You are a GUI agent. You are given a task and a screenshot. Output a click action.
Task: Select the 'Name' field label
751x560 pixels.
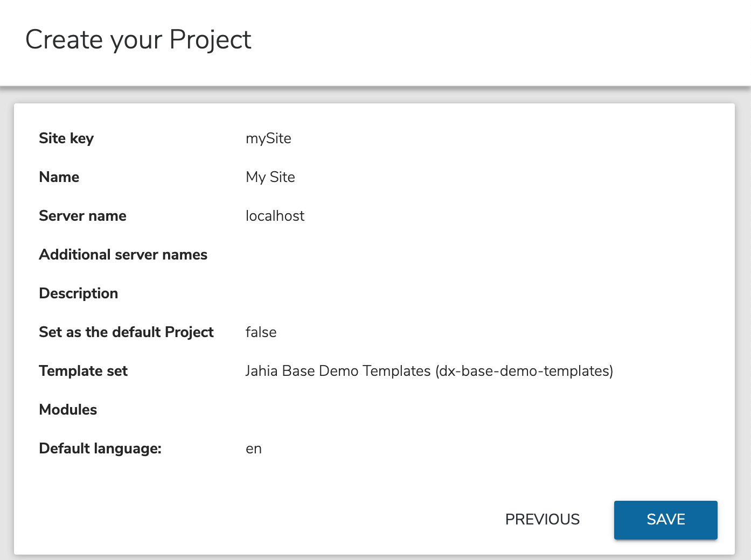[x=59, y=177]
